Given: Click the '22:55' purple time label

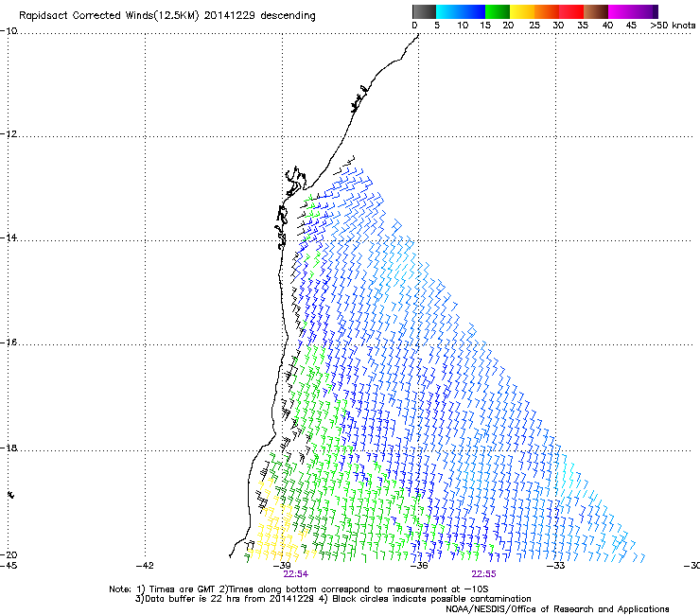Looking at the screenshot, I should pos(484,574).
